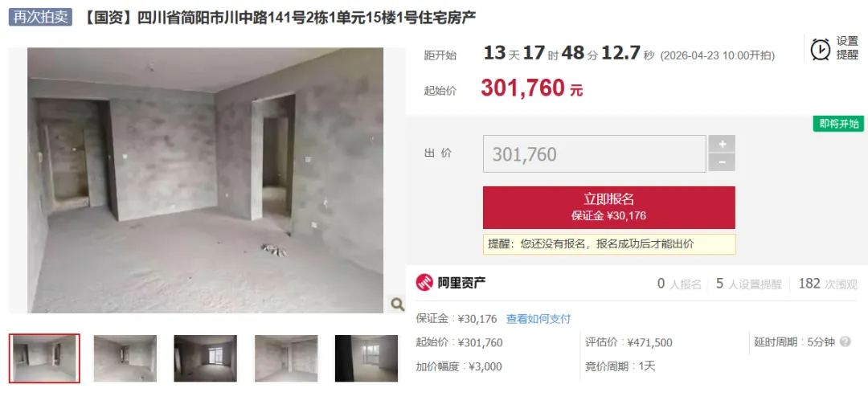This screenshot has height=413, width=868.
Task: Select the third thumbnail with window
Action: tap(206, 358)
